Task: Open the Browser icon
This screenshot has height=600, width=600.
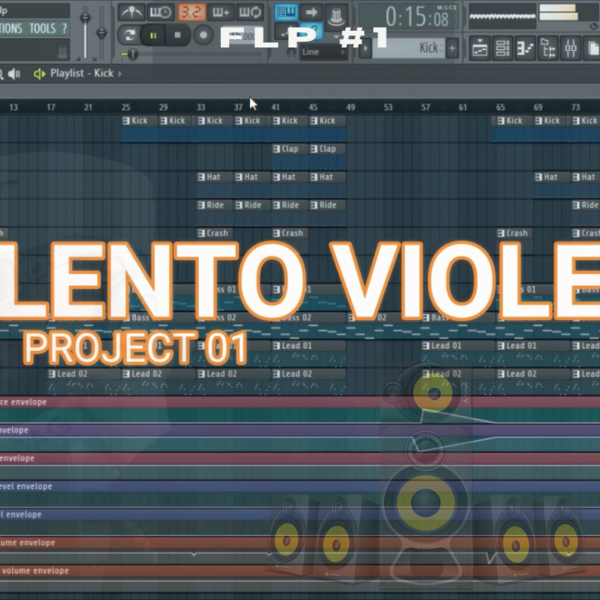Action: tap(548, 49)
